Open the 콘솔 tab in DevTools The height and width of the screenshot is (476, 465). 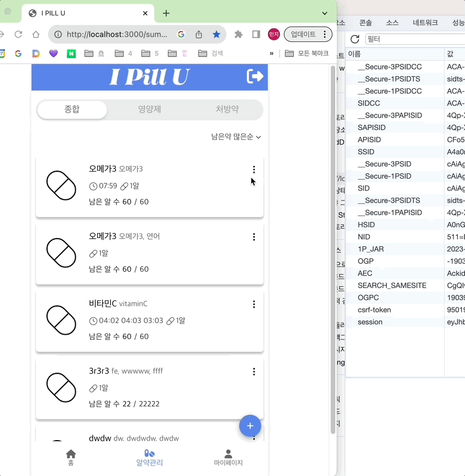coord(366,23)
